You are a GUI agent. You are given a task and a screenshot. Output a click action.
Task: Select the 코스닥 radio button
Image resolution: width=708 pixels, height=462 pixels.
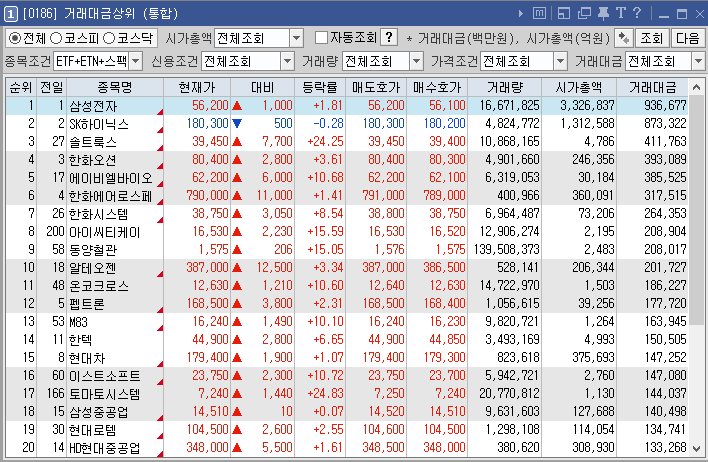(x=109, y=38)
